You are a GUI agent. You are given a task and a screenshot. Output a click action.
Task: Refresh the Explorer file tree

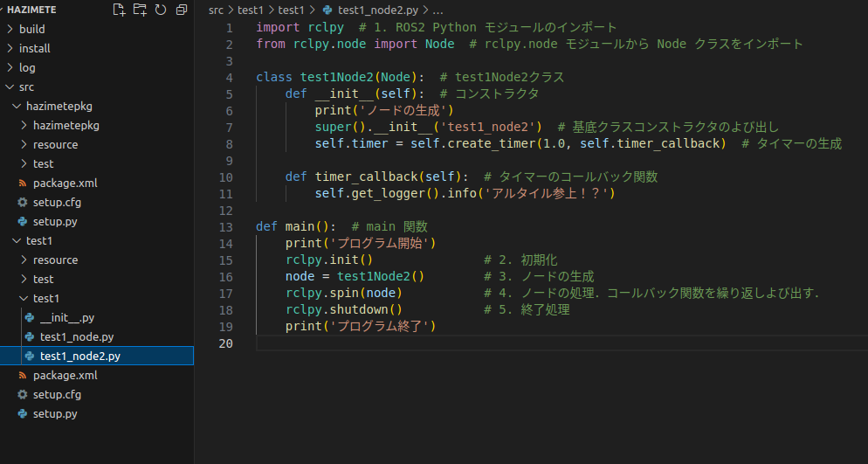[x=160, y=10]
